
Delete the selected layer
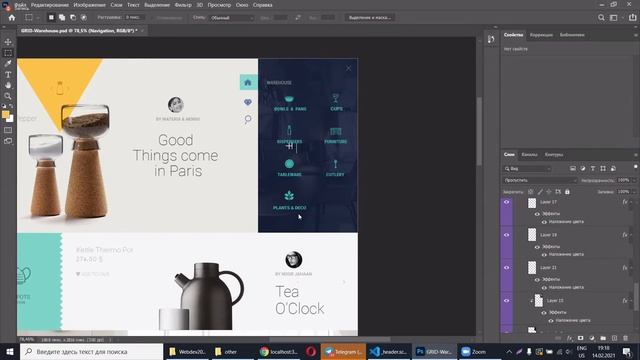[626, 338]
